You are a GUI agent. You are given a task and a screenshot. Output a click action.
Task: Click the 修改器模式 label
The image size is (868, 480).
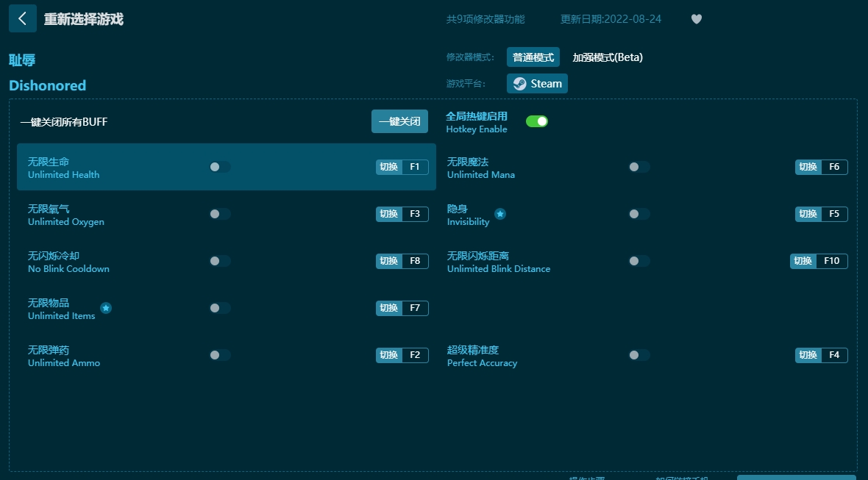[x=470, y=57]
